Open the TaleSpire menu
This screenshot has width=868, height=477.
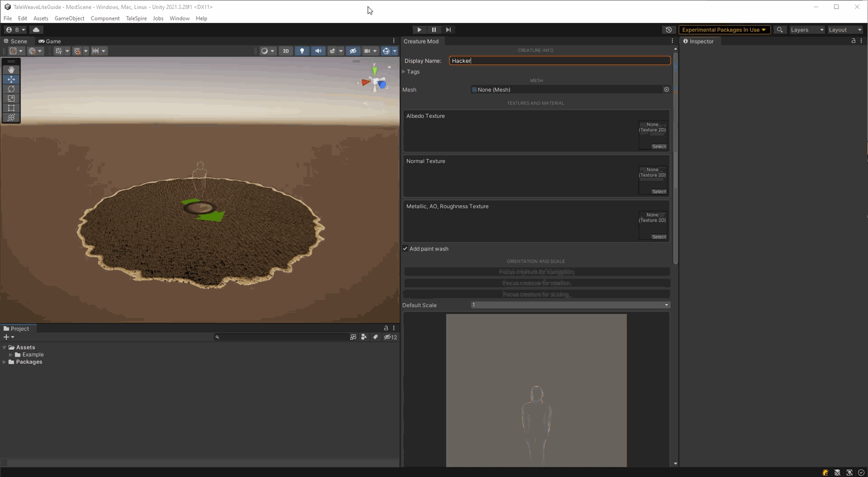[x=136, y=19]
